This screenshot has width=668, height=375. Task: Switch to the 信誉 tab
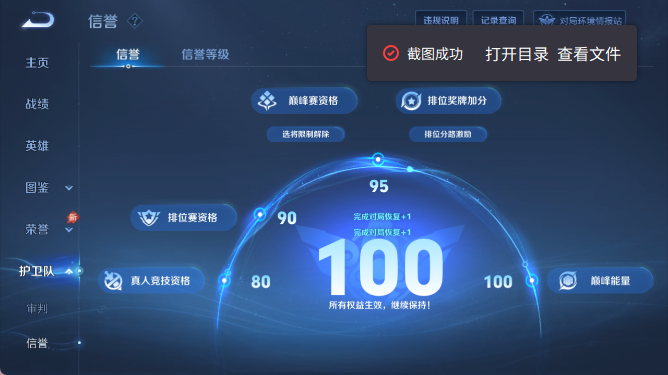(x=128, y=54)
